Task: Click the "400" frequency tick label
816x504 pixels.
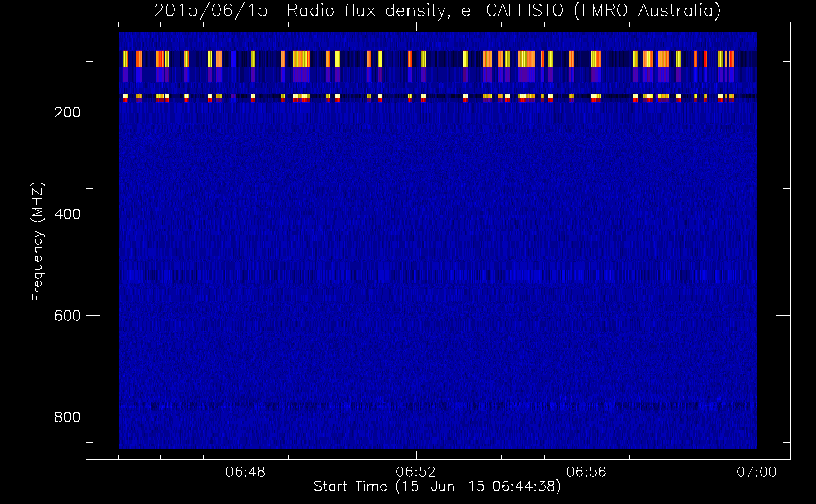Action: click(x=68, y=214)
